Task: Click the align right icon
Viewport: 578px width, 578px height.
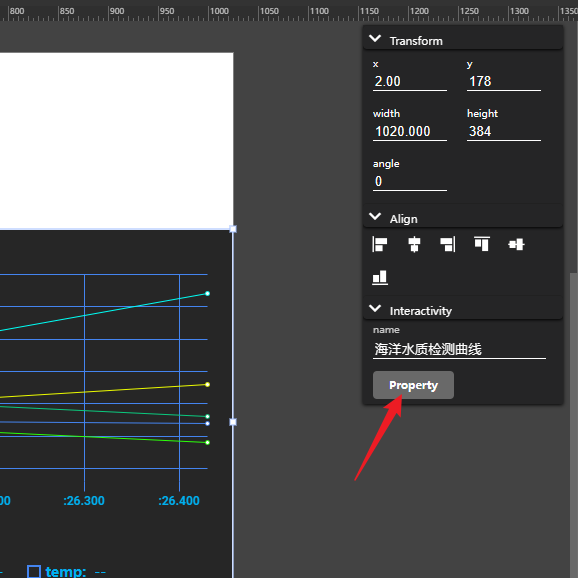Action: [x=448, y=244]
